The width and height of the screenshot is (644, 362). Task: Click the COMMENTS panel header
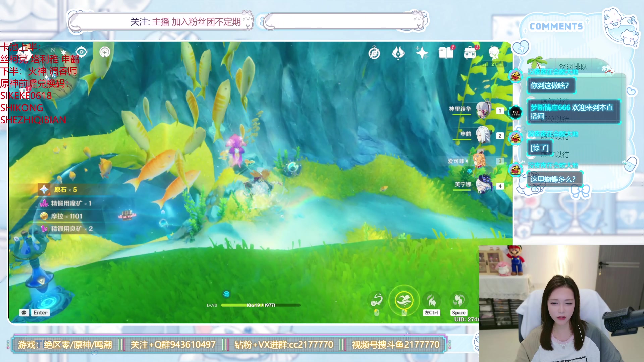click(x=556, y=27)
